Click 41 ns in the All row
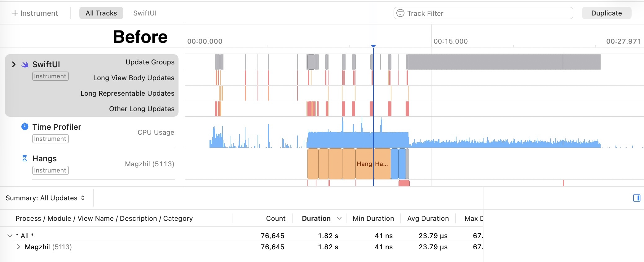The width and height of the screenshot is (644, 262). tap(384, 236)
